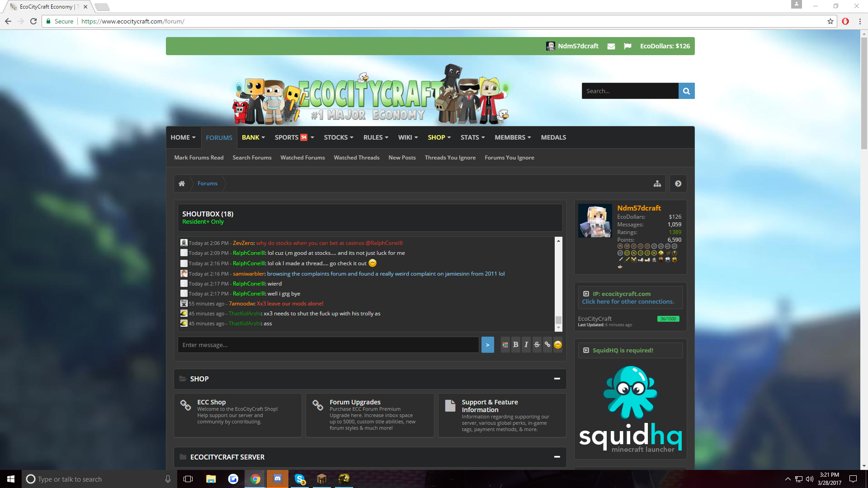The height and width of the screenshot is (488, 868).
Task: Click the Forum Upgrades link
Action: [x=355, y=402]
